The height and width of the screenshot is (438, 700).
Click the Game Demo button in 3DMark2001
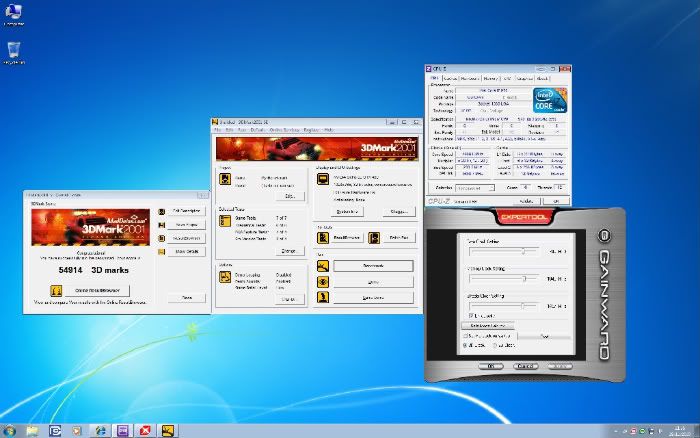coord(373,298)
